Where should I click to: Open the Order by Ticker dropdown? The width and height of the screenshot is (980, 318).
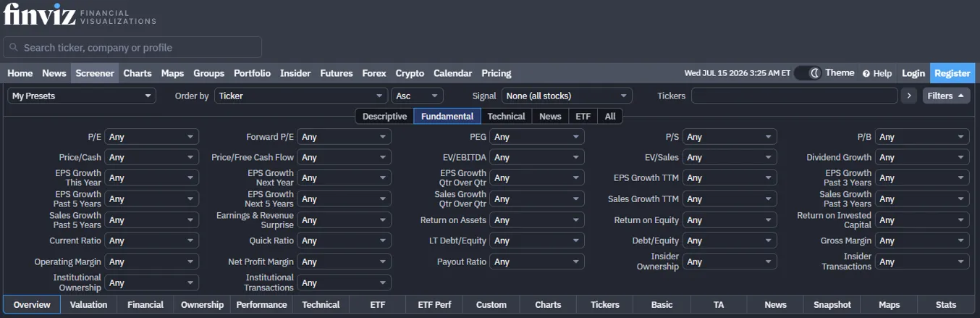301,96
